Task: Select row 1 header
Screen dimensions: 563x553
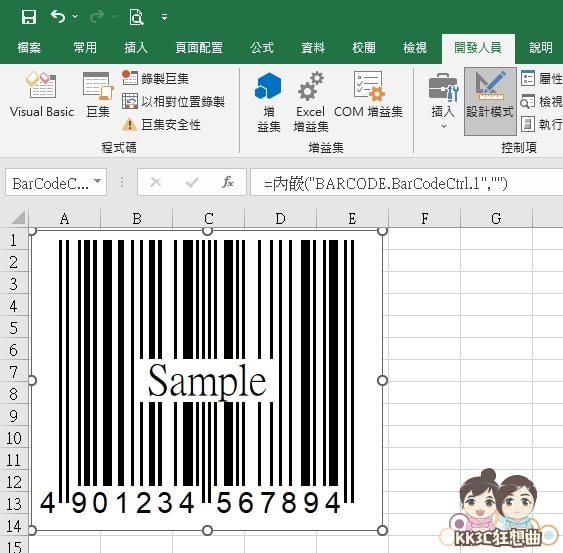Action: point(14,240)
